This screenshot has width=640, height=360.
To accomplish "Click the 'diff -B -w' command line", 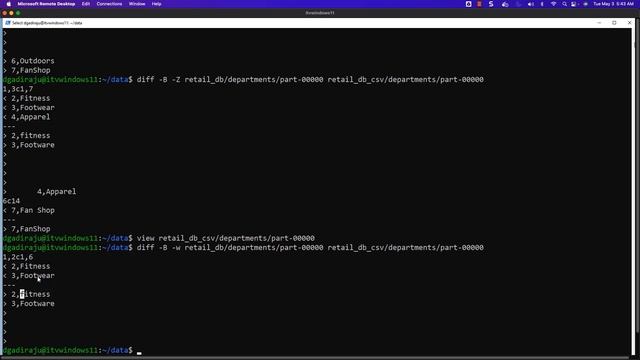I will click(x=310, y=248).
